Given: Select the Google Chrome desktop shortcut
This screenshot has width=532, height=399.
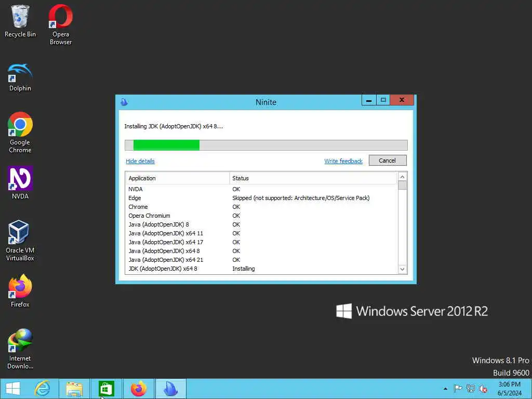Looking at the screenshot, I should pyautogui.click(x=20, y=132).
